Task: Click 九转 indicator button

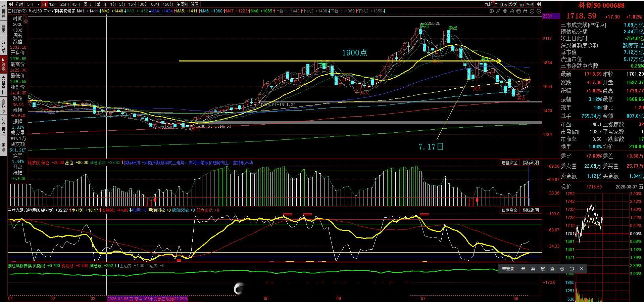Action: click(489, 4)
